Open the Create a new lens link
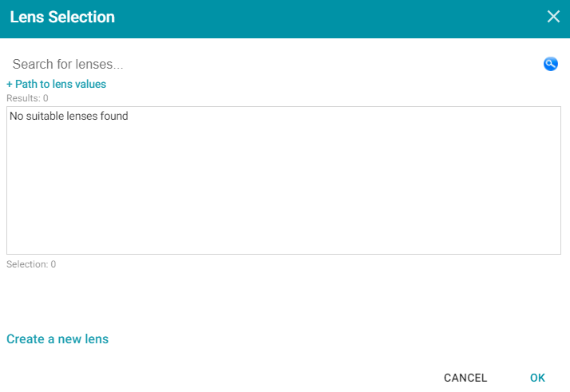Screen dimensions: 570x392 57,339
